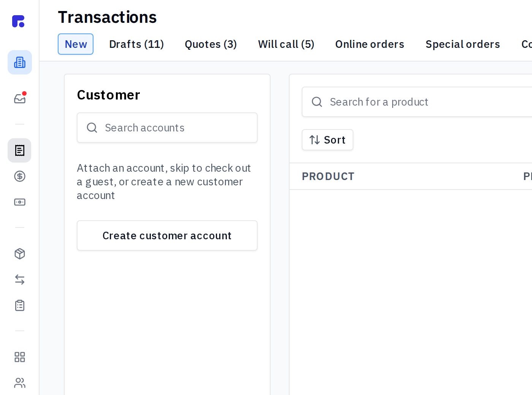Open the inbox with red notification dot
The width and height of the screenshot is (532, 395).
point(20,99)
